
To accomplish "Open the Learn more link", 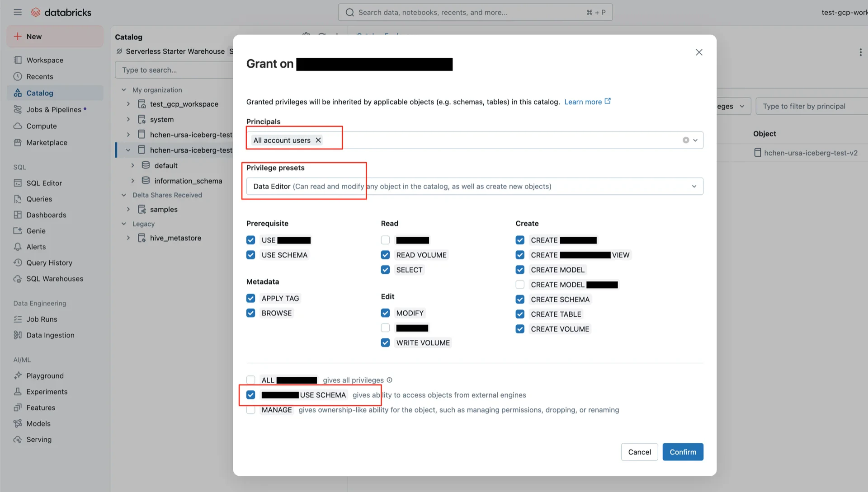I will tap(587, 102).
